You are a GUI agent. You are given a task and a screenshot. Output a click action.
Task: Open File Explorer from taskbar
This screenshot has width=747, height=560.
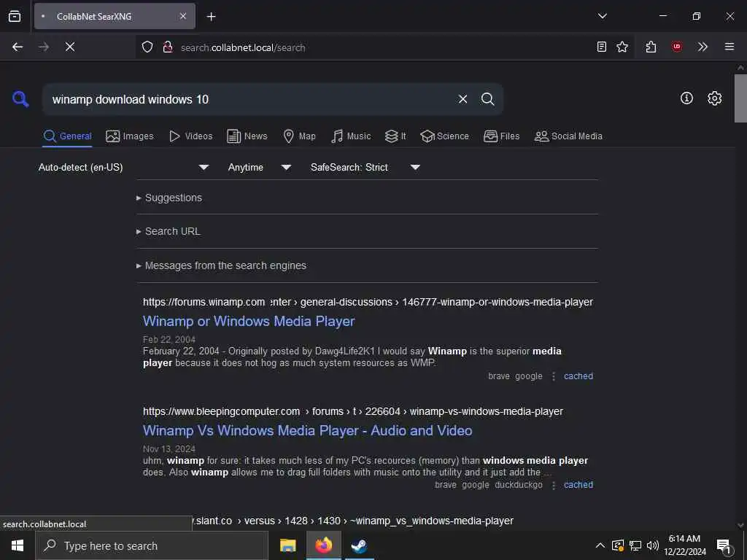(287, 545)
